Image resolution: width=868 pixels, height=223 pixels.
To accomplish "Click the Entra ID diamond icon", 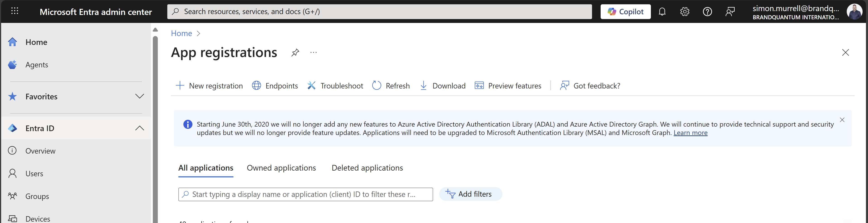I will click(x=12, y=128).
